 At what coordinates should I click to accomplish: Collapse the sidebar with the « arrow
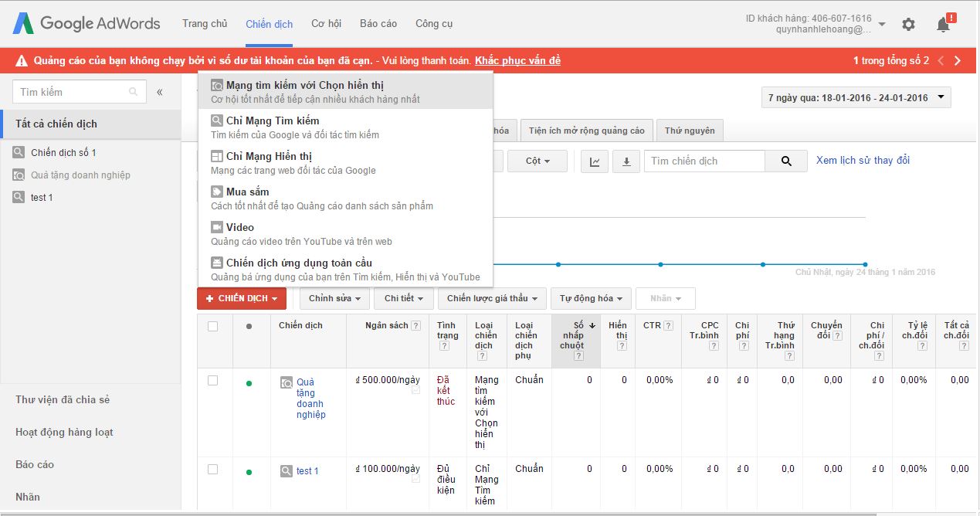160,91
